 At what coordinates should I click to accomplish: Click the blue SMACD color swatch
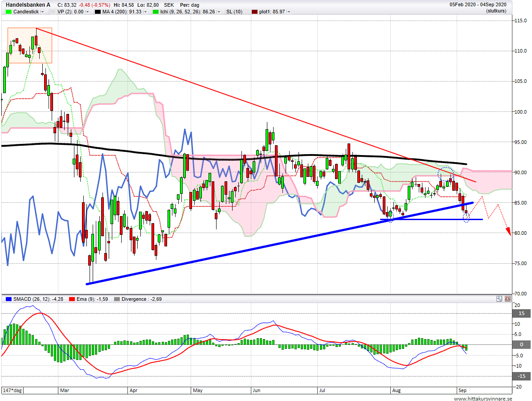(x=9, y=299)
